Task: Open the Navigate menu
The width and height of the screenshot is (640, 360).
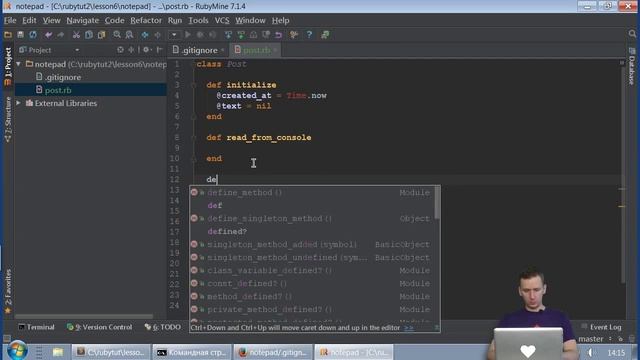Action: coord(82,20)
